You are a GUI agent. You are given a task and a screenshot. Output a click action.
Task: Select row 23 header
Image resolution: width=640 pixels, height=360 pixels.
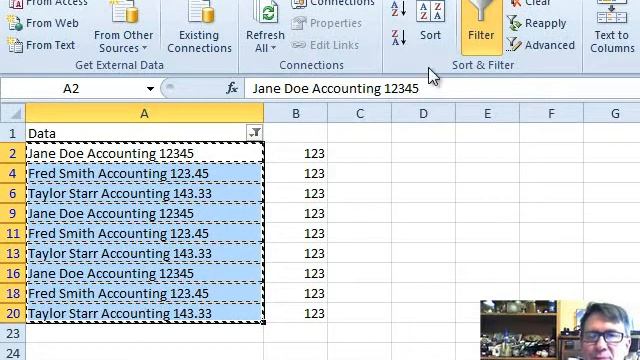point(13,333)
